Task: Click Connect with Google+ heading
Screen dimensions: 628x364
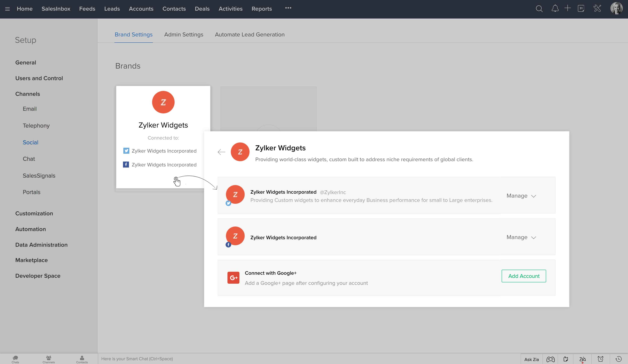Action: tap(271, 273)
